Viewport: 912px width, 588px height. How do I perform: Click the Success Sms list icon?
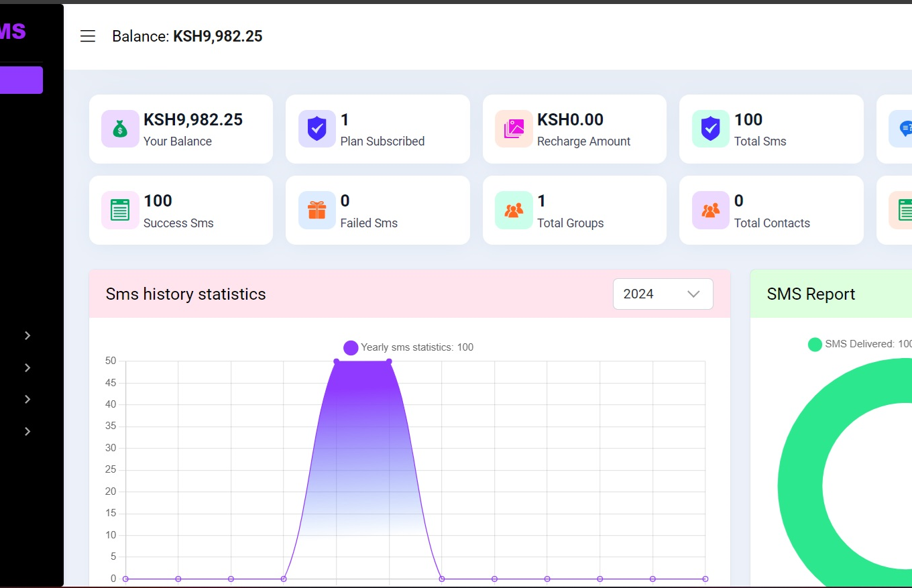click(119, 210)
